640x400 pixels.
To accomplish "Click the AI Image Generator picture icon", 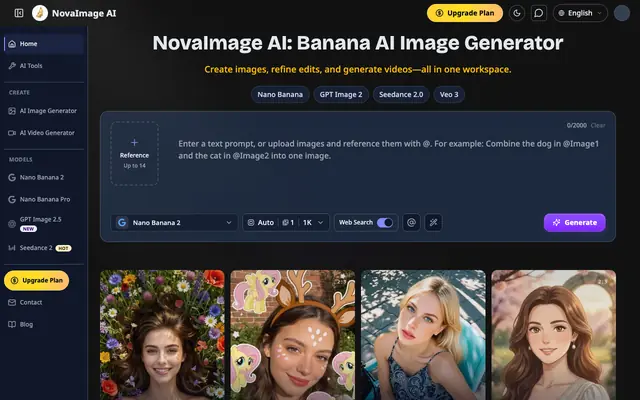I will pyautogui.click(x=12, y=111).
